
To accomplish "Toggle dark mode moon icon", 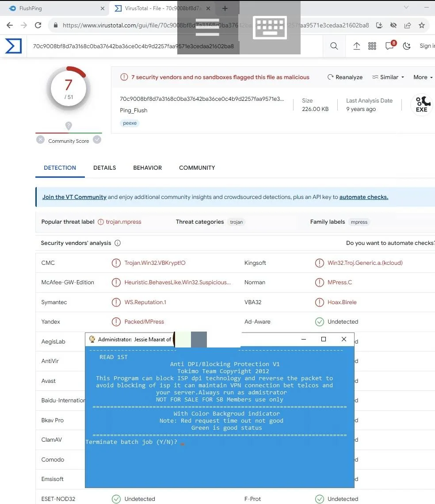I will 407,46.
